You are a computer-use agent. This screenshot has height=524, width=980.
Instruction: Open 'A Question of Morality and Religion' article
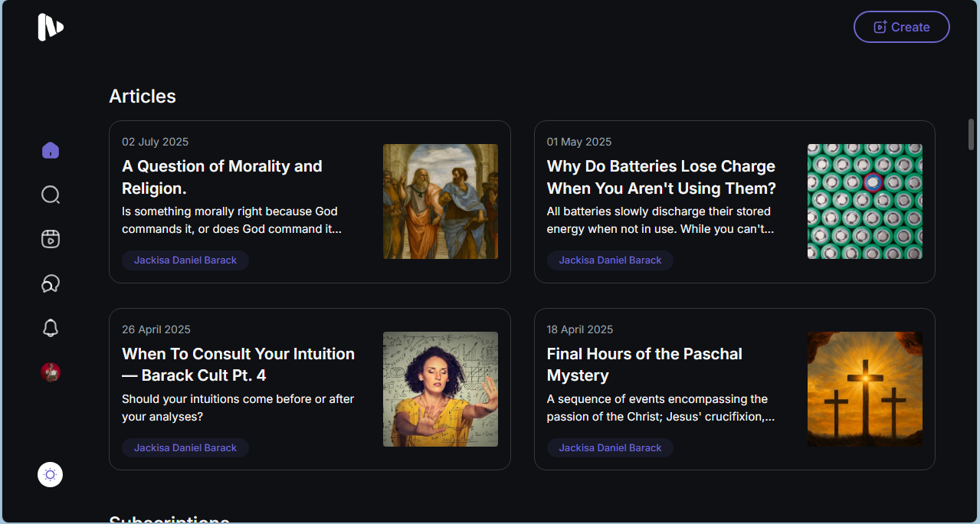[x=222, y=177]
